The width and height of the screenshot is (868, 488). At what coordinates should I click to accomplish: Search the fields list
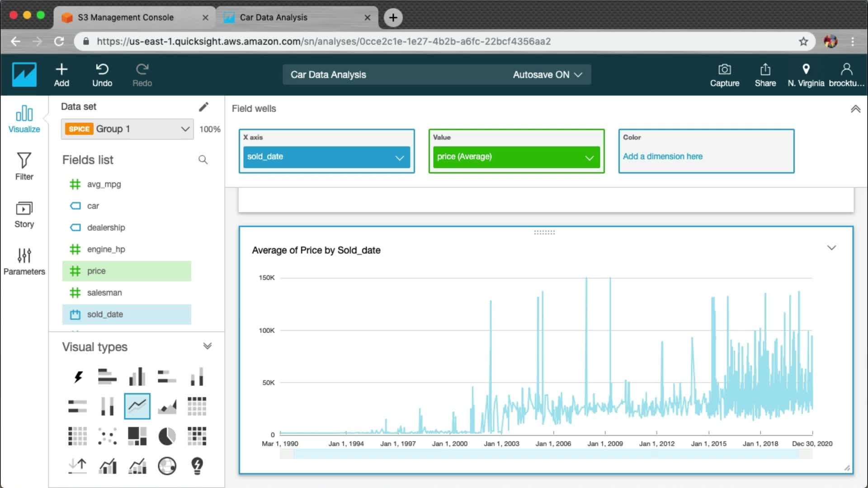(203, 160)
